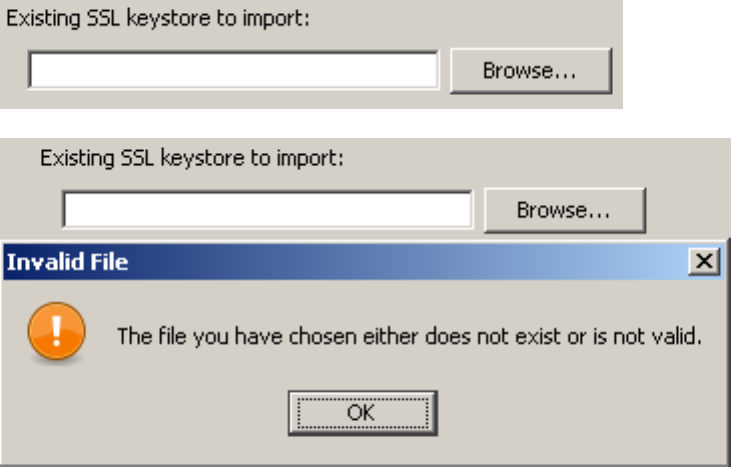Click the upper Browse... button
The height and width of the screenshot is (467, 731).
coord(530,71)
